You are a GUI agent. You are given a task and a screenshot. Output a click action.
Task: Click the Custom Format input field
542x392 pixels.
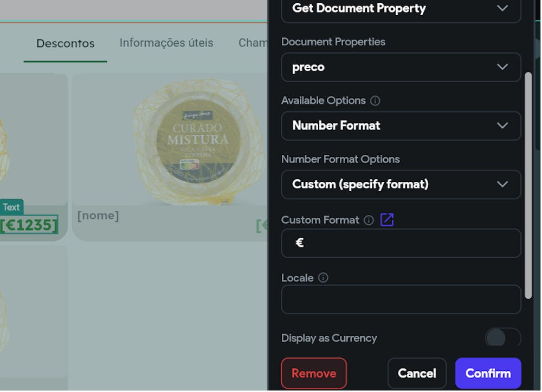pyautogui.click(x=401, y=243)
